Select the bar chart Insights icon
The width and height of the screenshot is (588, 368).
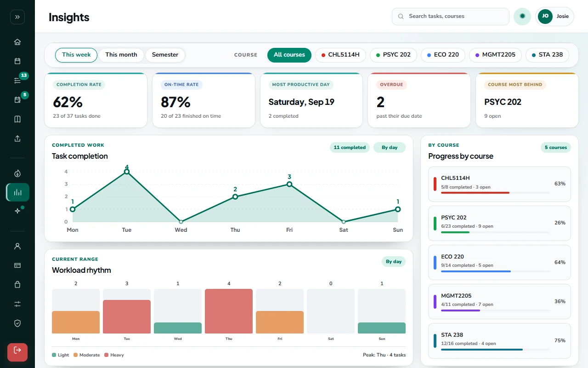[17, 192]
